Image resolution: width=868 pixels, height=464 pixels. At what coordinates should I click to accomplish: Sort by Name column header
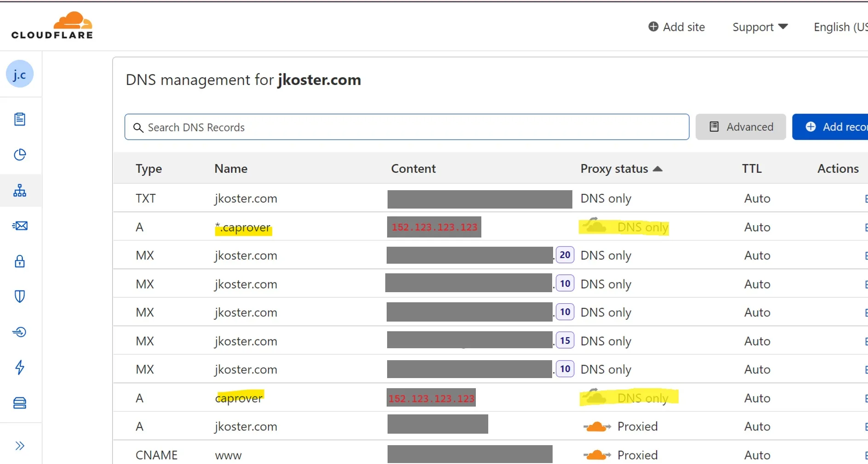pyautogui.click(x=231, y=169)
